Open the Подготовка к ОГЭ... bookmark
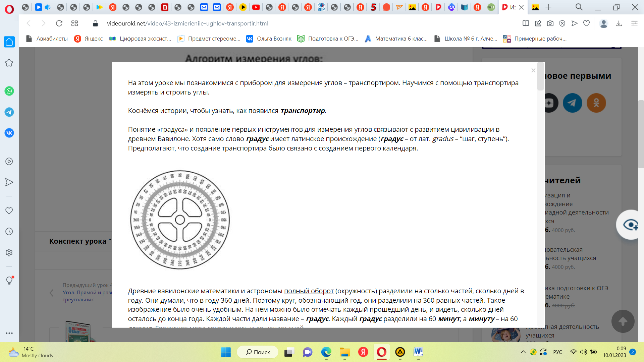 click(x=328, y=39)
